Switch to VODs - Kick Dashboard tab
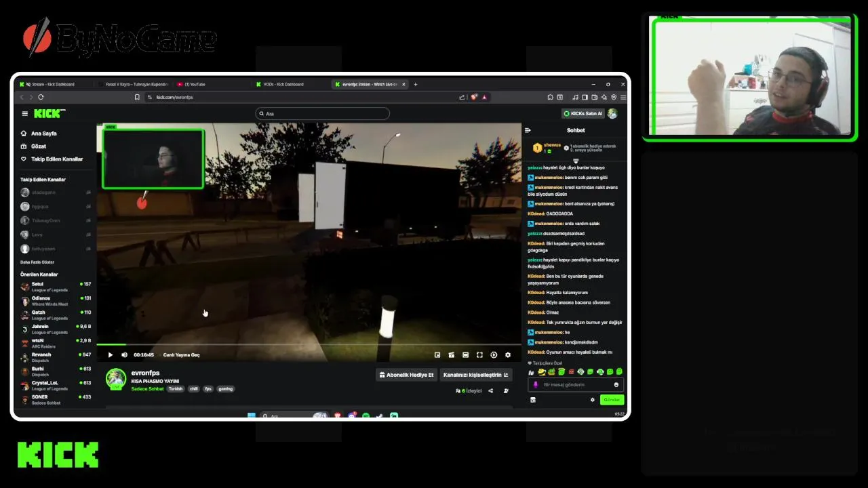Image resolution: width=868 pixels, height=488 pixels. (x=290, y=84)
